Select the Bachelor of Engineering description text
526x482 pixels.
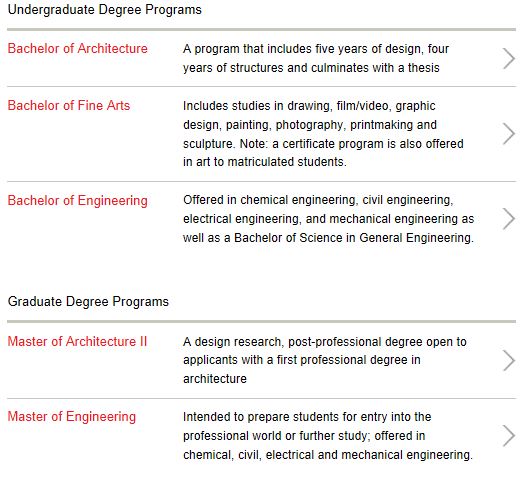click(x=328, y=219)
